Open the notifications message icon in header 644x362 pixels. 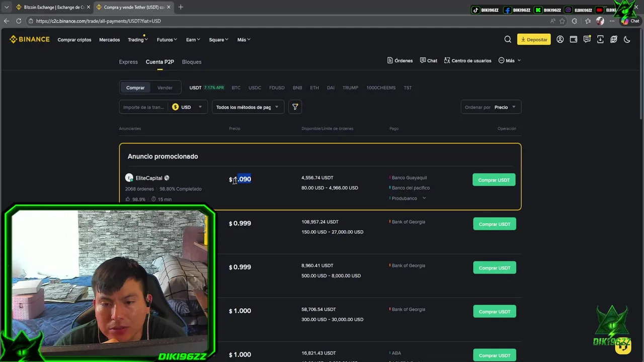[587, 39]
